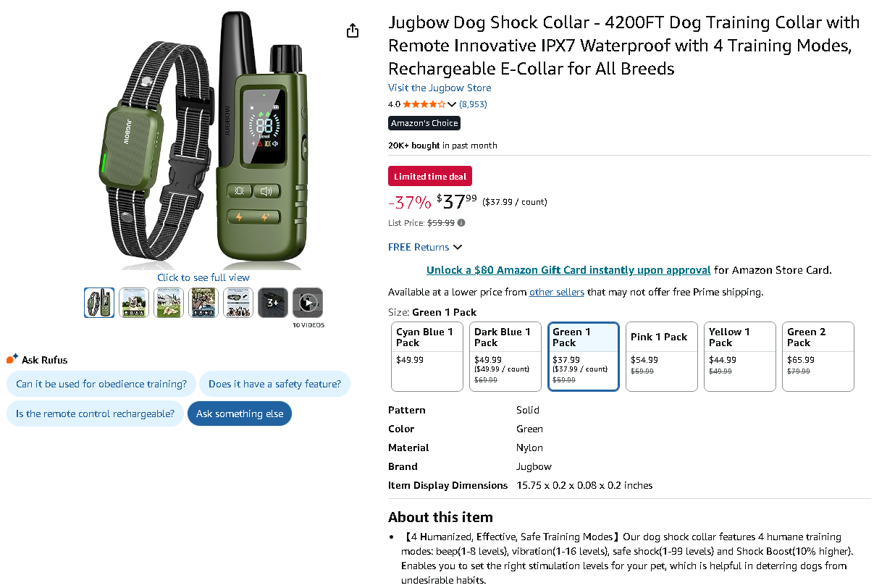The image size is (874, 588).
Task: Click the Limited time deal badge
Action: pos(430,176)
